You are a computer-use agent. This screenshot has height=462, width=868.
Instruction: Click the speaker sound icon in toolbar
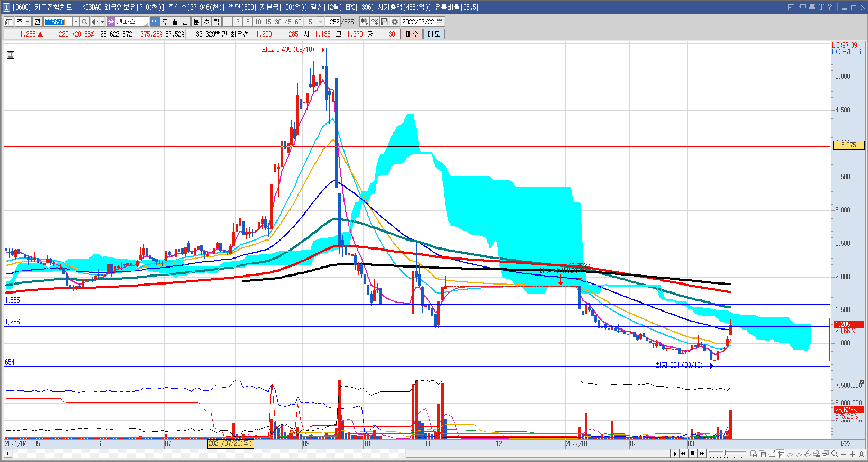pos(95,22)
